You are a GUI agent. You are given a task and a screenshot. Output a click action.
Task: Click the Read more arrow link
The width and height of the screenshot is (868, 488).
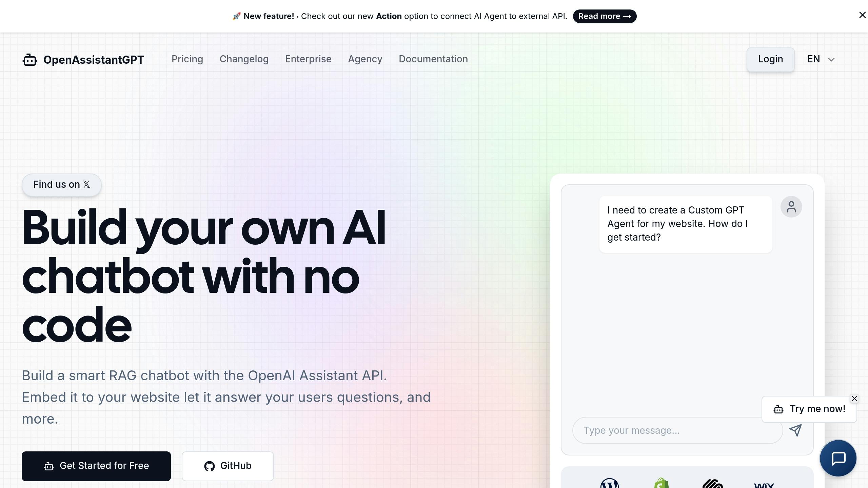click(x=605, y=16)
